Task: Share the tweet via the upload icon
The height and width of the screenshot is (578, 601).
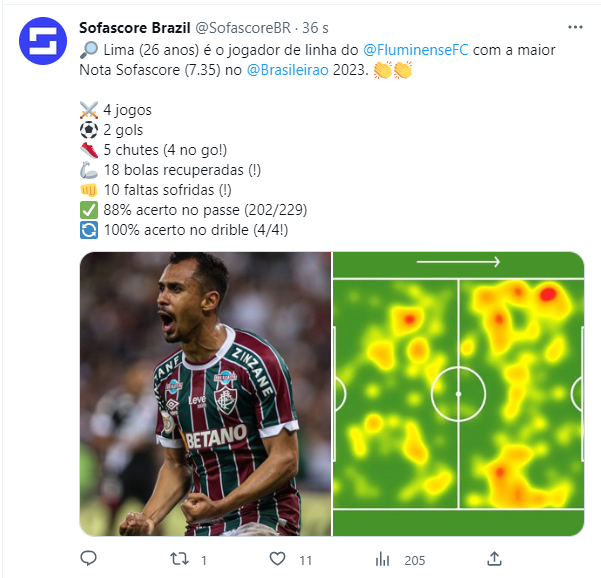Action: (x=494, y=559)
